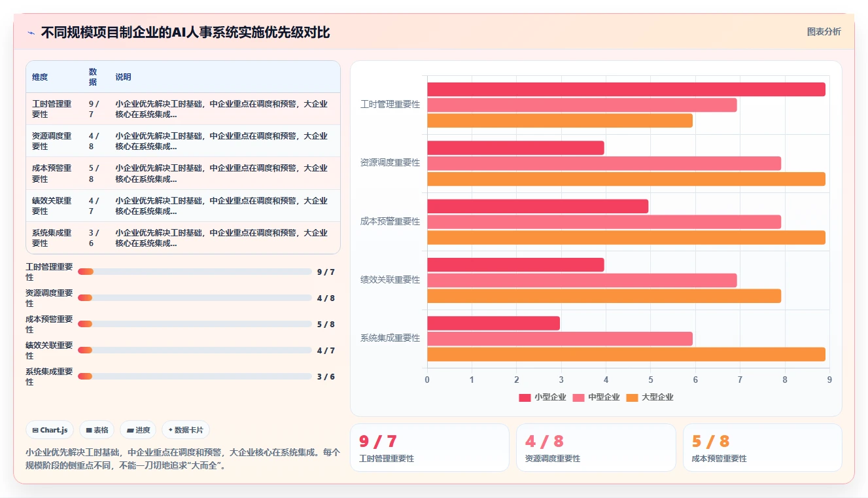
Task: Click 中型企业 bar for 绩效关联重要性
Action: click(582, 280)
